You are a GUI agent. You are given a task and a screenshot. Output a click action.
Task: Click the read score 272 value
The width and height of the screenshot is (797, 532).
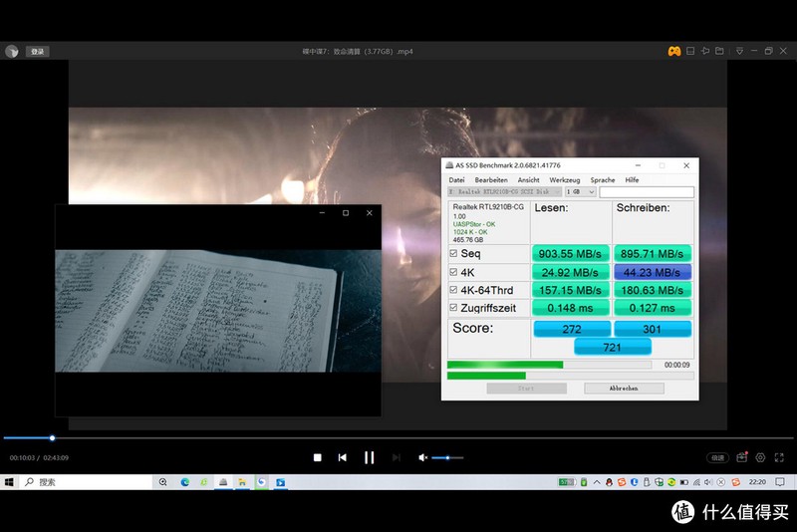tap(572, 329)
